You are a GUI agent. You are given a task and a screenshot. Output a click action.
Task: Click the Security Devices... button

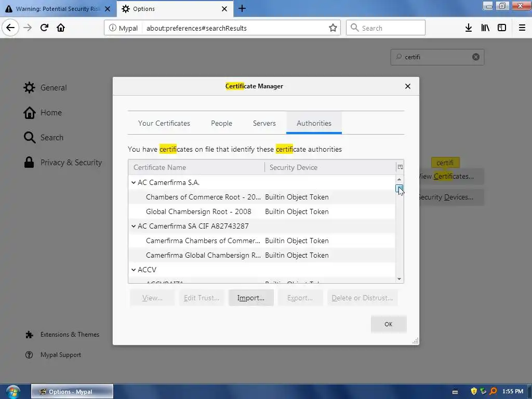[451, 197]
